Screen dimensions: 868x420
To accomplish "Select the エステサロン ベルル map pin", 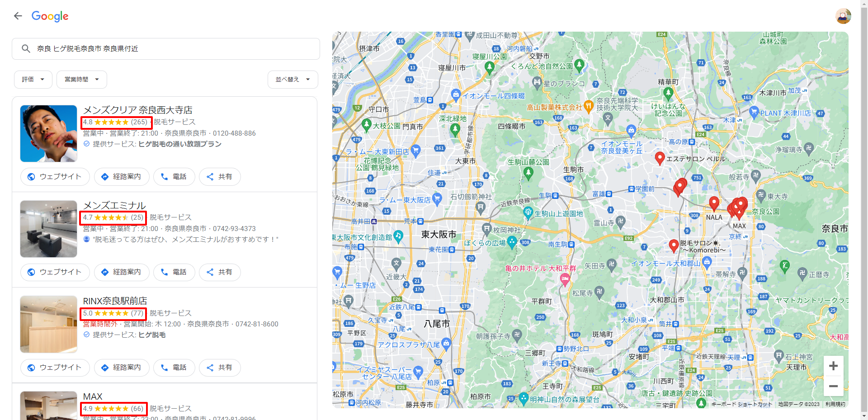I will pos(660,158).
